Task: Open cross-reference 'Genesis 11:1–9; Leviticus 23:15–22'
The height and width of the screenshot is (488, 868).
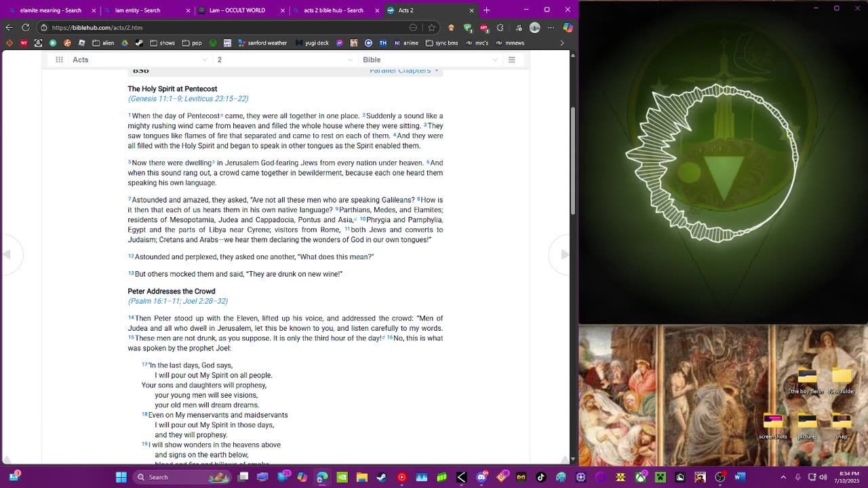Action: tap(189, 99)
